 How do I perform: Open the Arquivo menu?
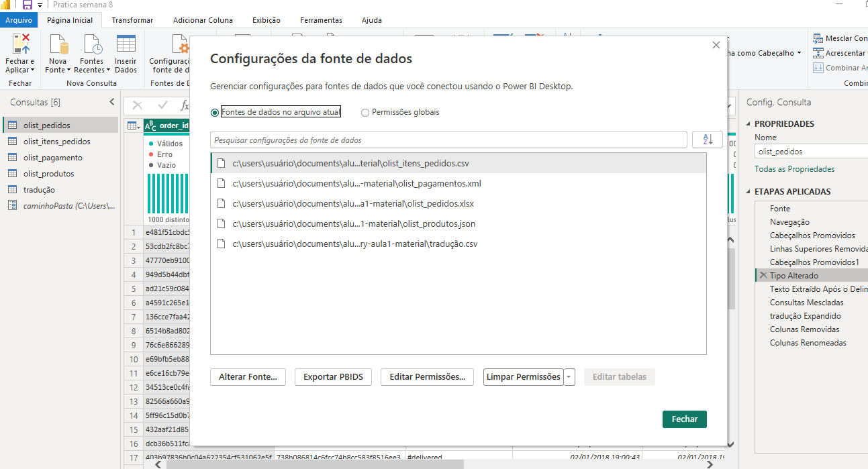click(x=19, y=20)
